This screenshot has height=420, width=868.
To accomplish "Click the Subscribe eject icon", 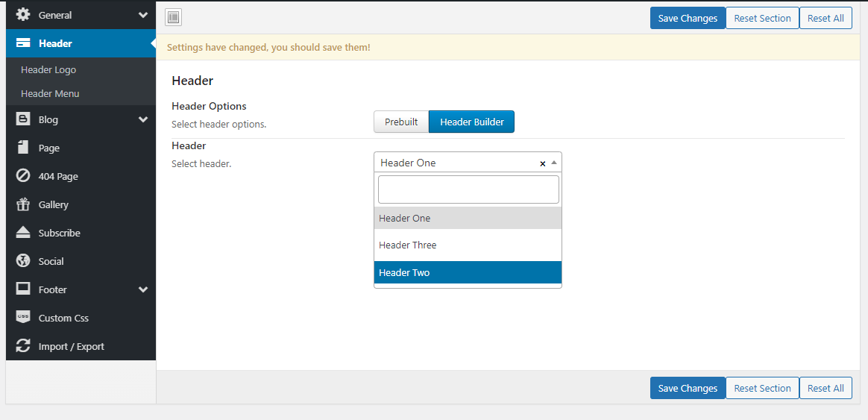I will tap(23, 233).
